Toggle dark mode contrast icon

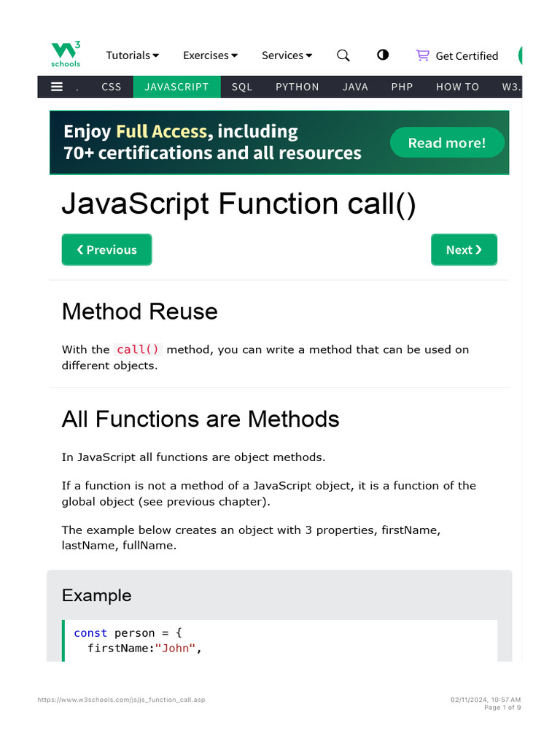click(383, 55)
